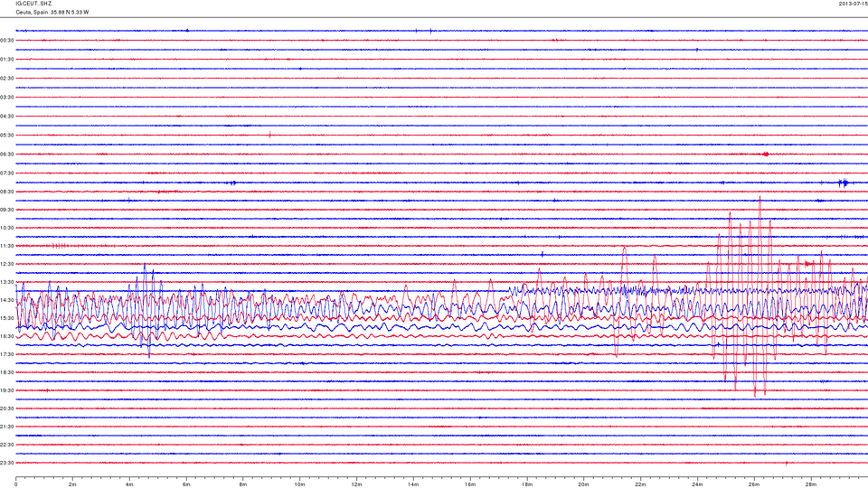The height and width of the screenshot is (488, 868).
Task: Click the small red wiggles on the 11:30 trace
Action: 61,246
